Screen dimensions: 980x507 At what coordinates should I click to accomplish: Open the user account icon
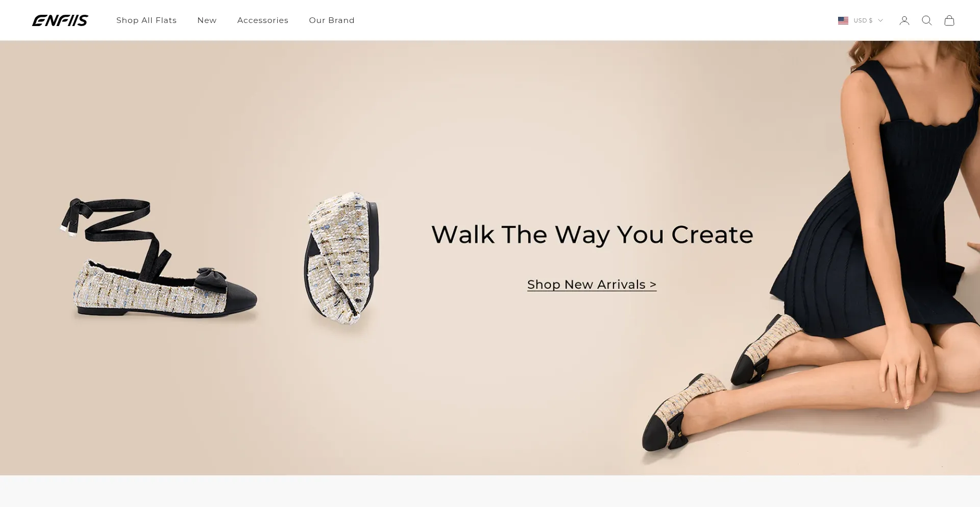[904, 20]
